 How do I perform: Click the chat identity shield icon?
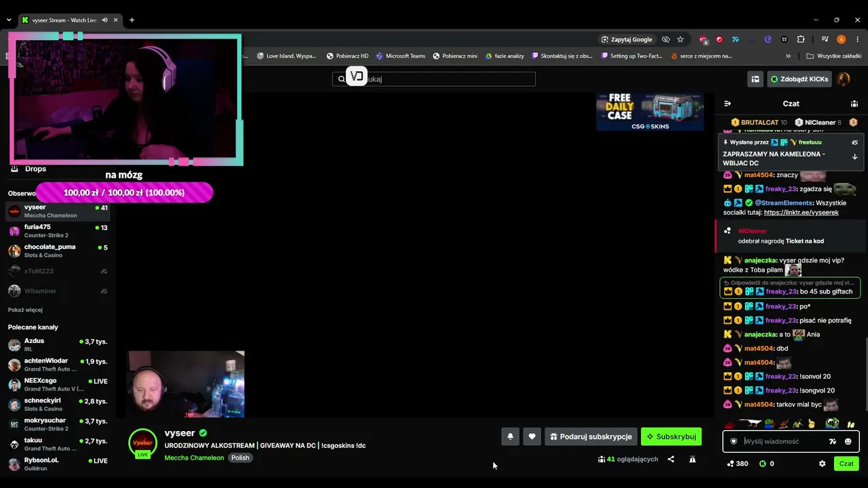(x=733, y=441)
